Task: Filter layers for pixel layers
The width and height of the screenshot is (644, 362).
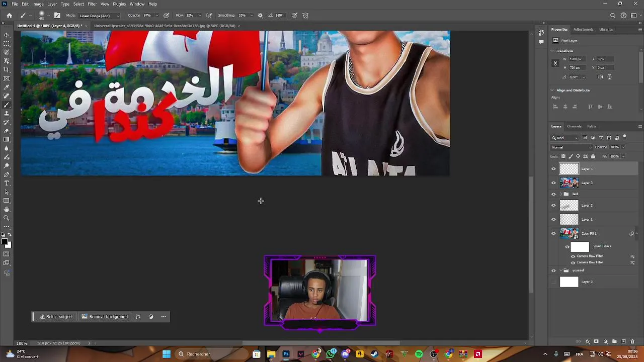Action: click(584, 138)
